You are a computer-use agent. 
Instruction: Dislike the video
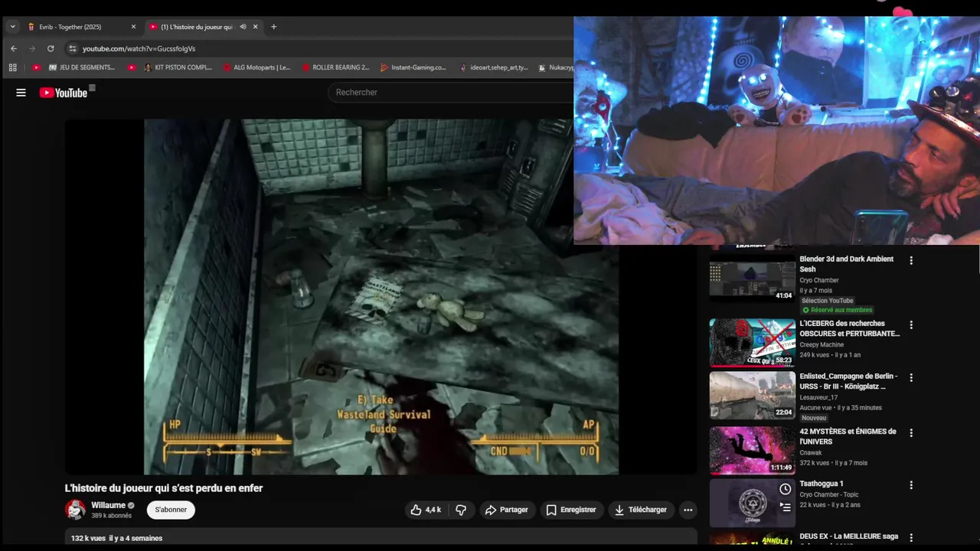pos(461,510)
